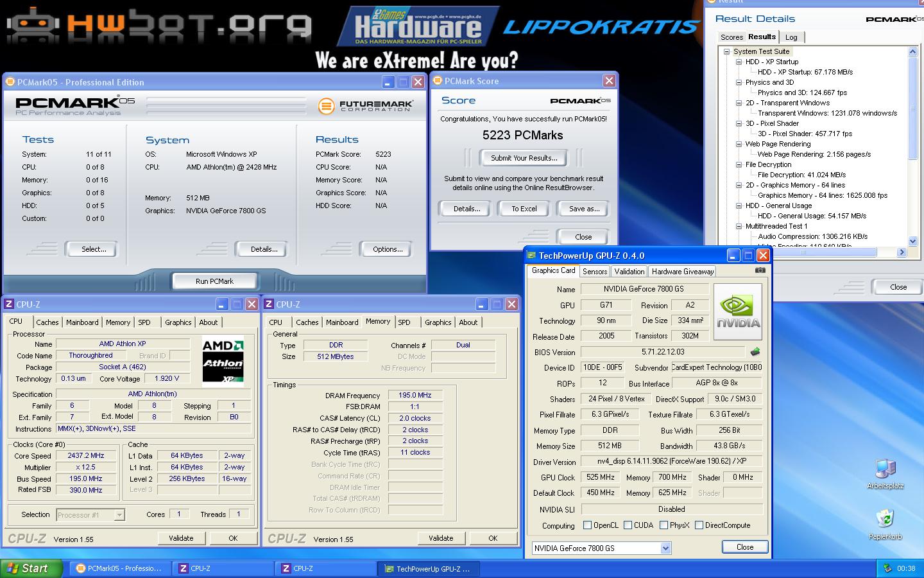Collapse the 2D - Transparent Windows node
Viewport: 924px width, 578px height.
point(739,103)
